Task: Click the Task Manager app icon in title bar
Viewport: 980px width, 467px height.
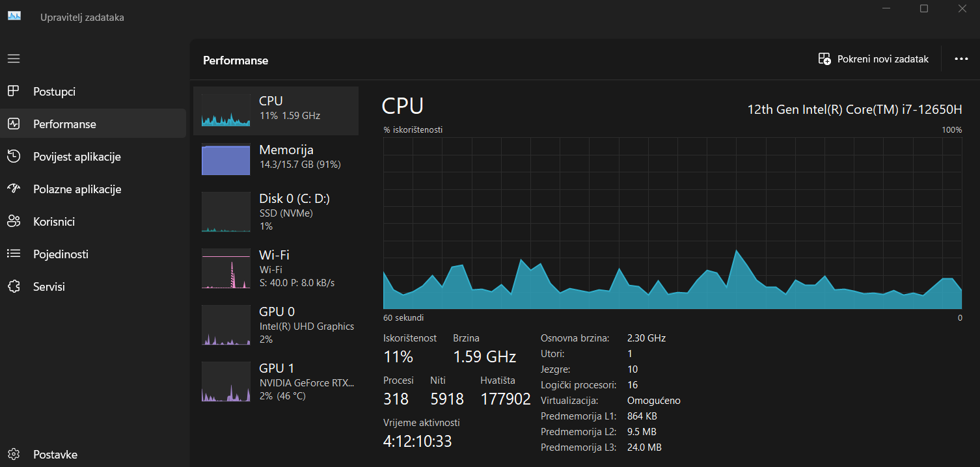Action: coord(14,16)
